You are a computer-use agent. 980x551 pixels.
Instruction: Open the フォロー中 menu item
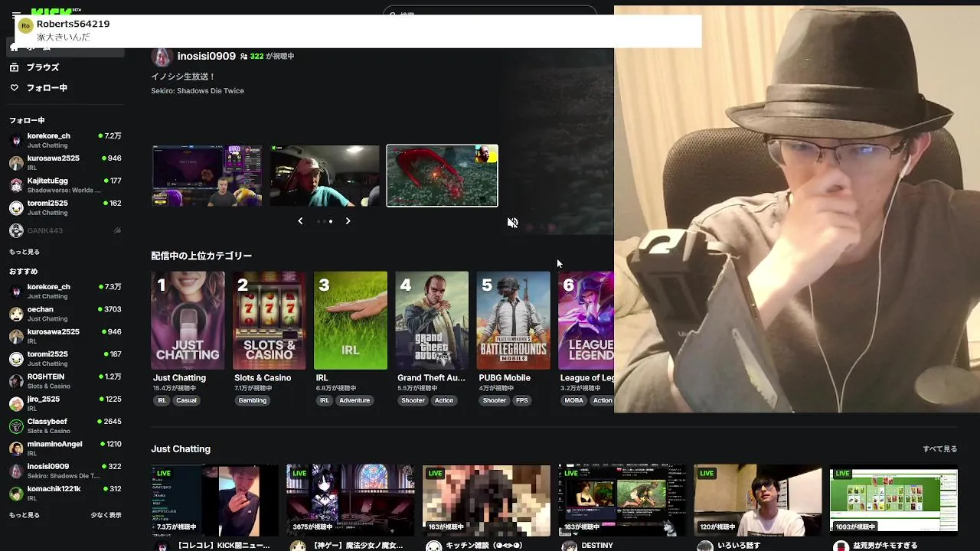pyautogui.click(x=47, y=88)
